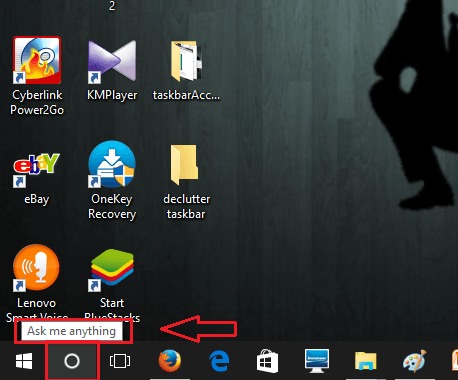Open Microsoft Edge from the taskbar
The width and height of the screenshot is (458, 380).
[x=219, y=361]
